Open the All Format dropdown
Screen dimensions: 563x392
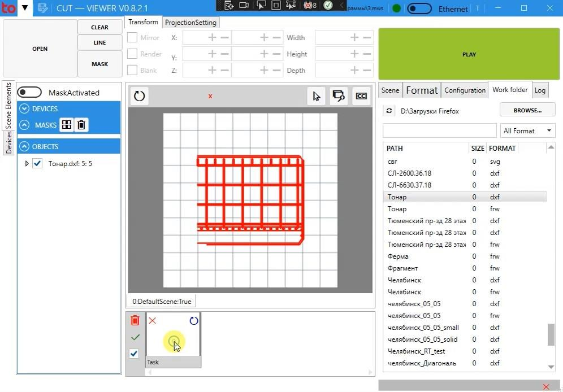click(x=527, y=130)
